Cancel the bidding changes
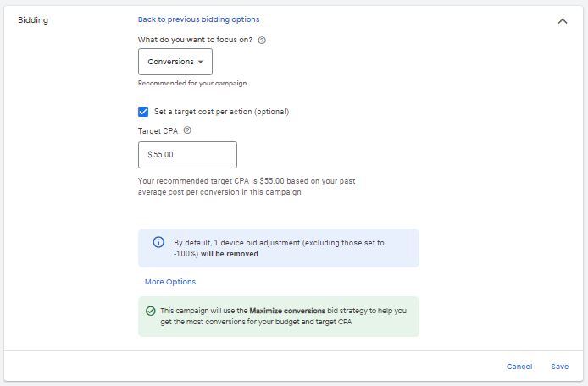The width and height of the screenshot is (588, 386). [x=519, y=367]
